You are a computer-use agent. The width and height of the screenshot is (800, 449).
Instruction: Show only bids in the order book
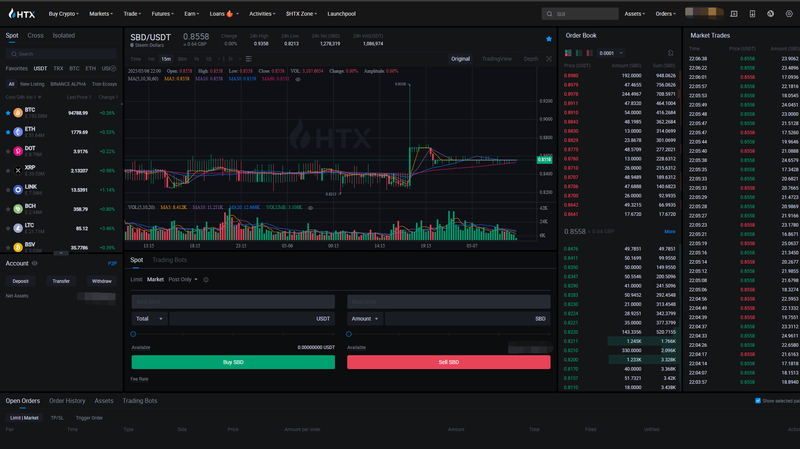pos(579,53)
